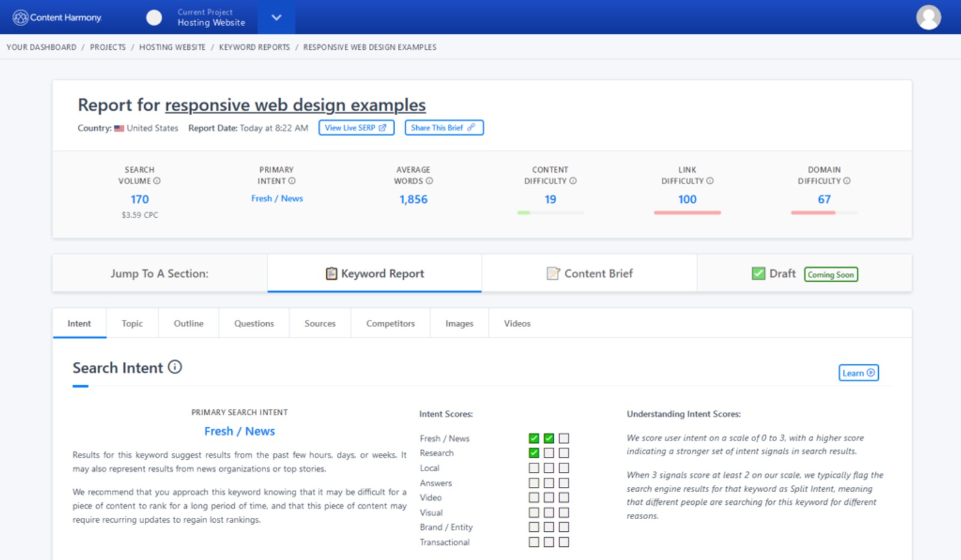The width and height of the screenshot is (961, 560).
Task: Open the Questions tab
Action: pyautogui.click(x=254, y=324)
